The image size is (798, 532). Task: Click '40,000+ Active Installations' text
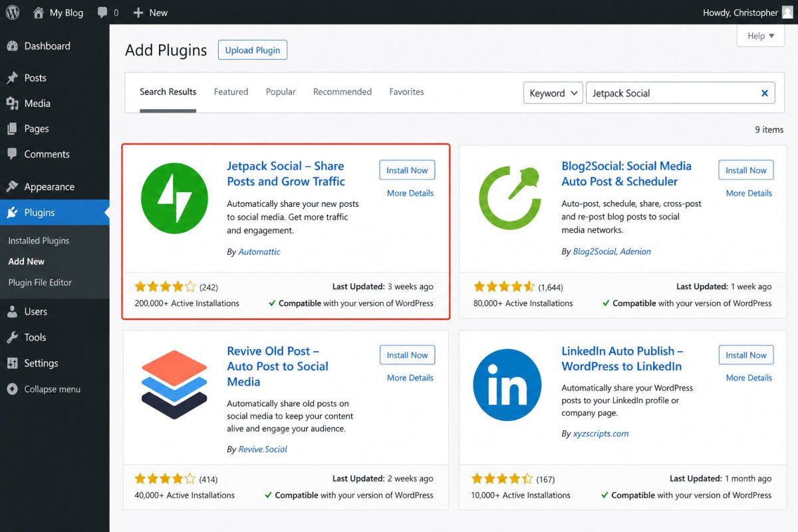tap(184, 495)
